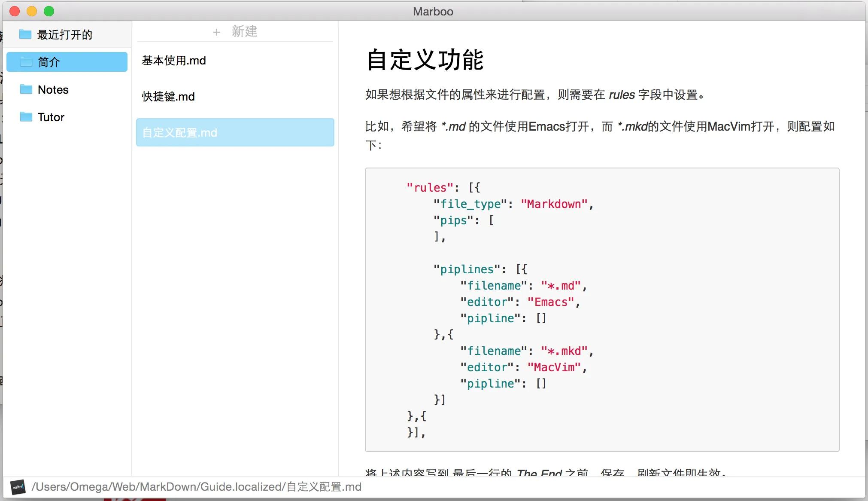Click the 简介 folder icon
Viewport: 868px width, 501px height.
(x=26, y=62)
